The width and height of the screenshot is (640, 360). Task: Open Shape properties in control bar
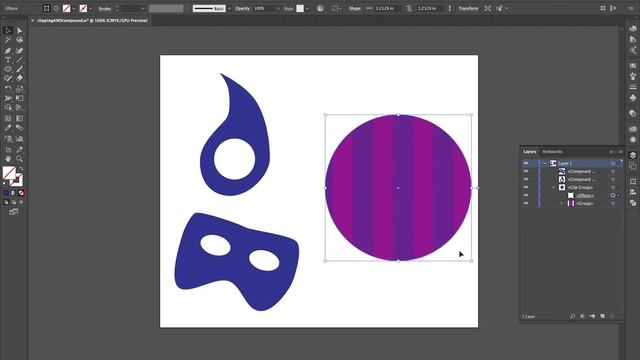(355, 8)
